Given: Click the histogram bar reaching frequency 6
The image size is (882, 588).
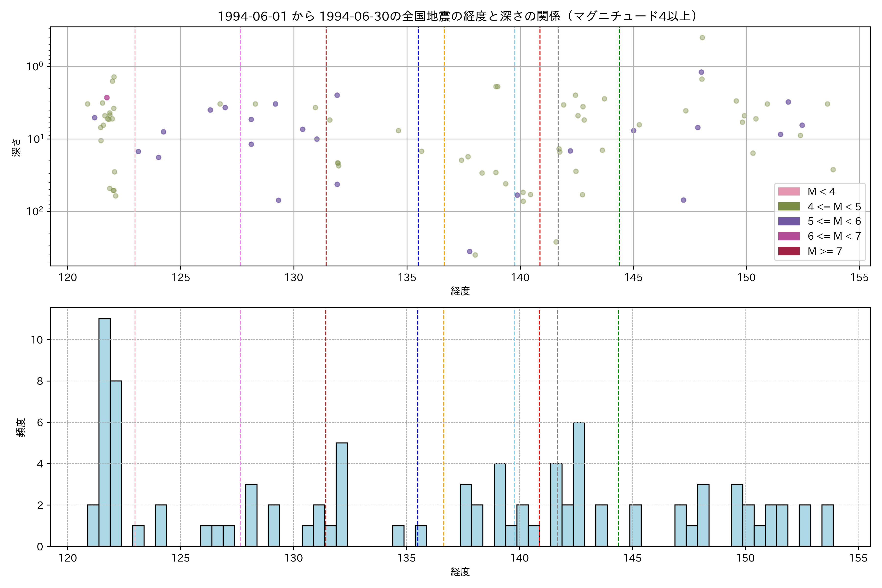Looking at the screenshot, I should point(579,484).
